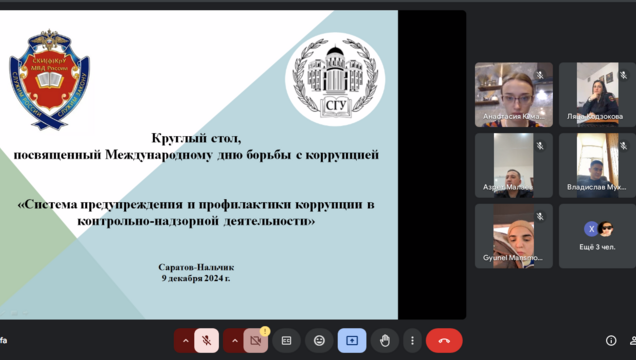This screenshot has height=360, width=636.
Task: Raise hand using the hand icon
Action: point(385,341)
